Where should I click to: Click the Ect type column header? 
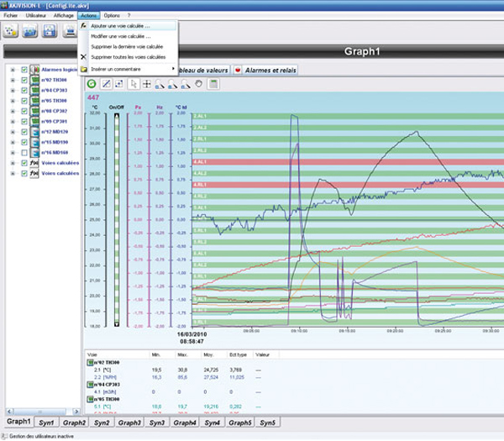(x=239, y=354)
